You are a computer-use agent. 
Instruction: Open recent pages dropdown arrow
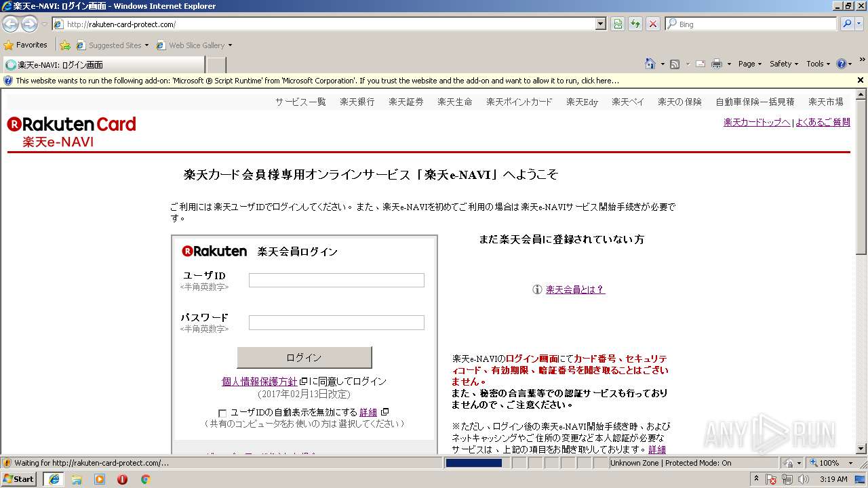[x=44, y=24]
